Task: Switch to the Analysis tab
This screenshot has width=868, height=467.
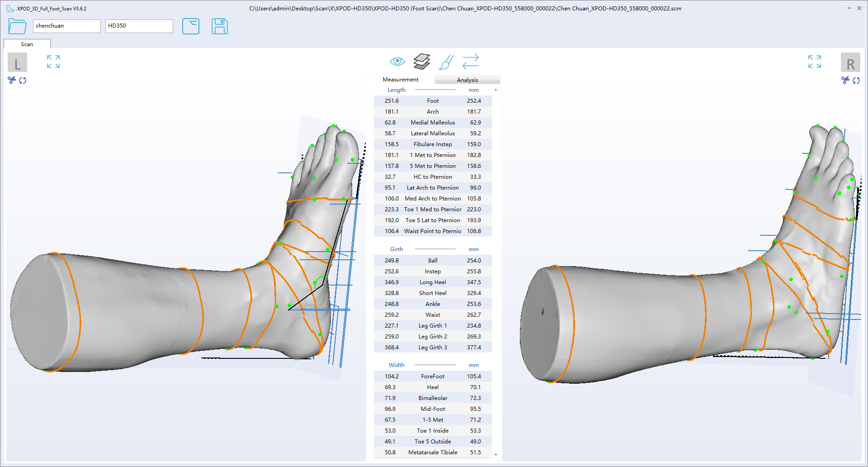Action: pyautogui.click(x=467, y=80)
